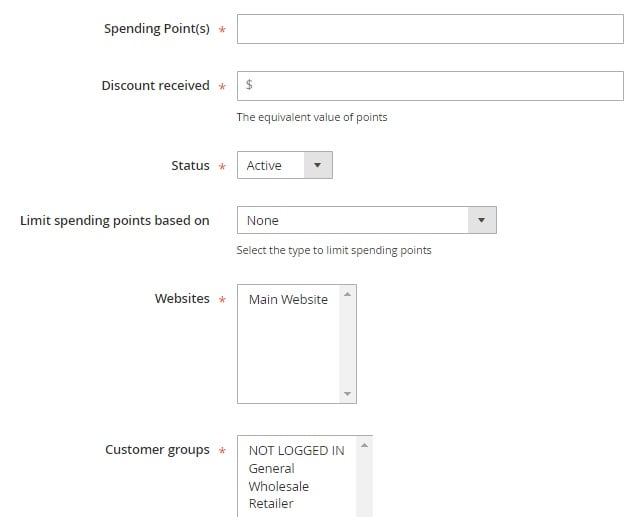The image size is (631, 517).
Task: Click the Limit spending points based on label
Action: 115,220
